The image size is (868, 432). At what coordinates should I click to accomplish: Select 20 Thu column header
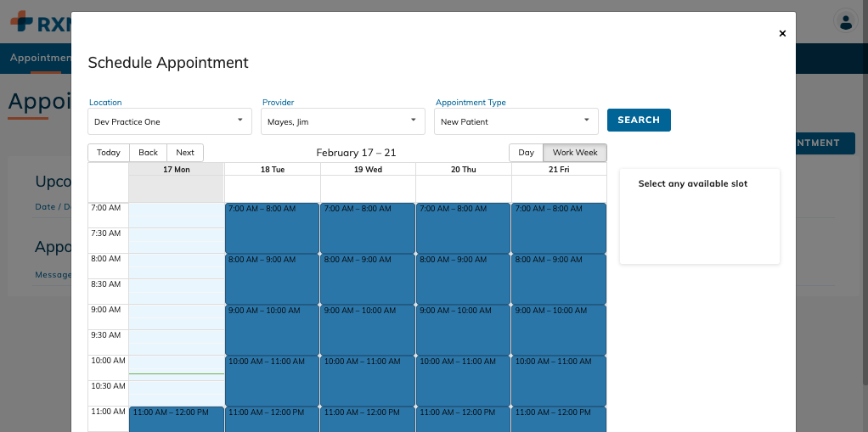coord(464,169)
